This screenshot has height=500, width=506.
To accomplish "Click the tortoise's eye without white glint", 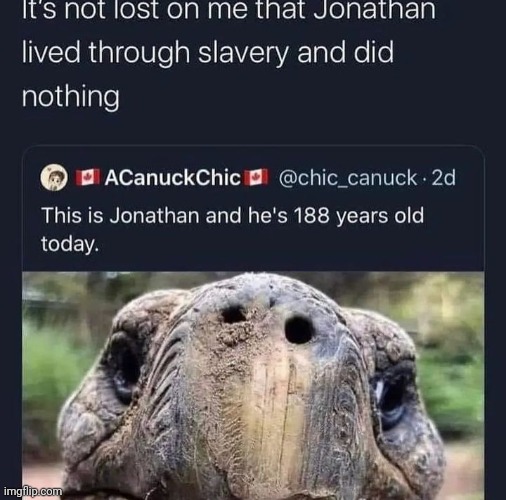I will 125,368.
